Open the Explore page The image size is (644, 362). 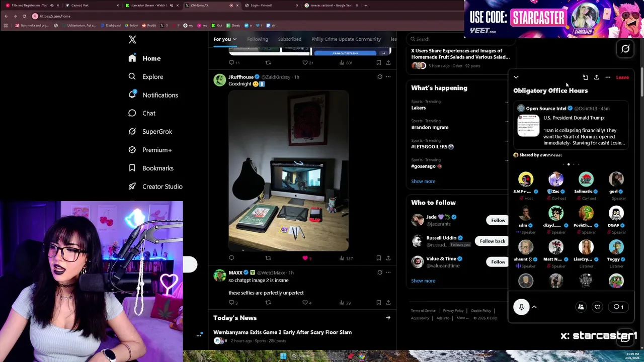[x=145, y=77]
